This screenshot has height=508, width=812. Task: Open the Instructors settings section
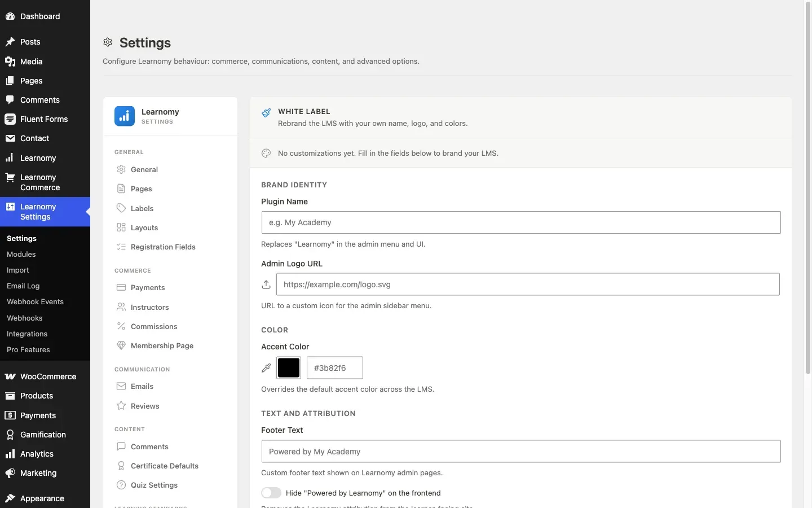(170, 307)
